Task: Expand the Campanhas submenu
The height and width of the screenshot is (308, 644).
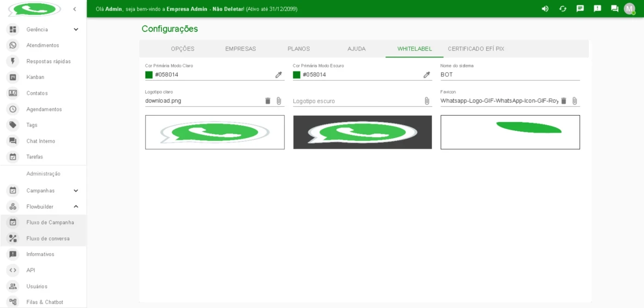Action: (x=43, y=191)
